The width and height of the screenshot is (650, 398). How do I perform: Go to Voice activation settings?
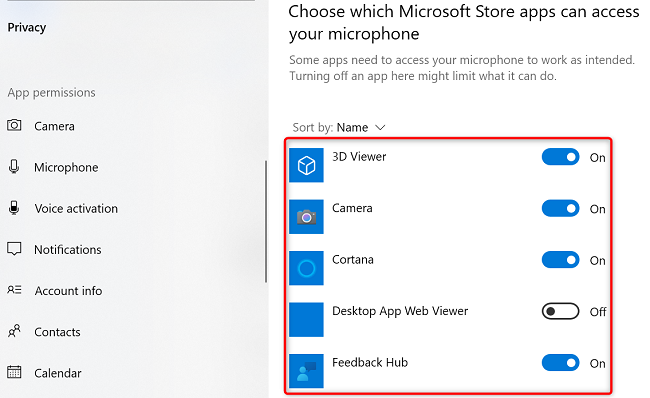tap(76, 208)
